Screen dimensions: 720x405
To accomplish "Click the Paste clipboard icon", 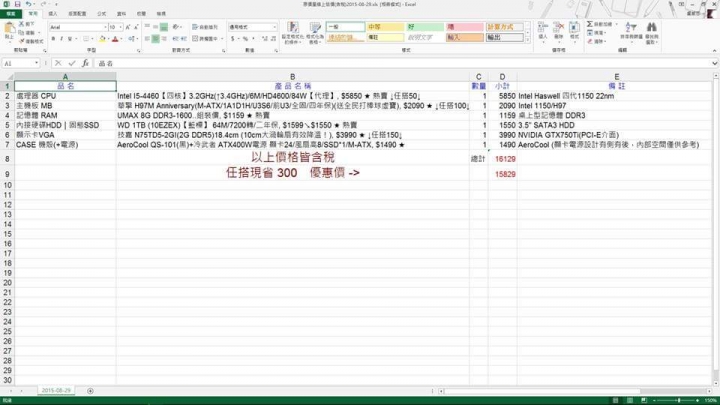I will tap(9, 30).
